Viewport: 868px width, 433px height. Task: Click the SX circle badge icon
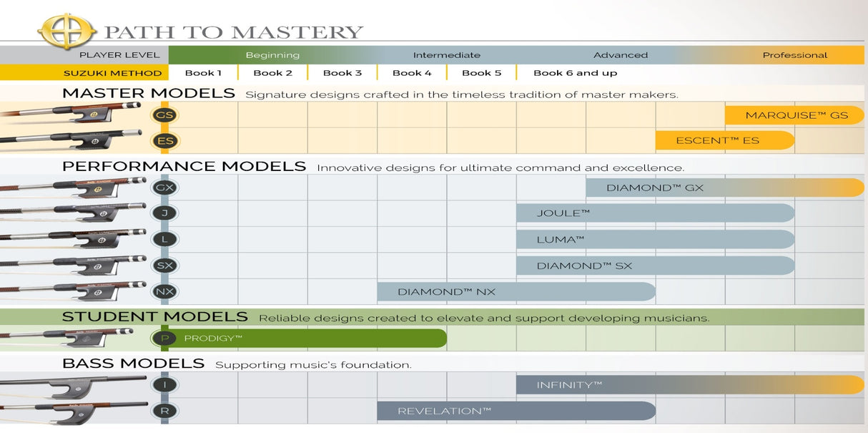click(x=165, y=266)
